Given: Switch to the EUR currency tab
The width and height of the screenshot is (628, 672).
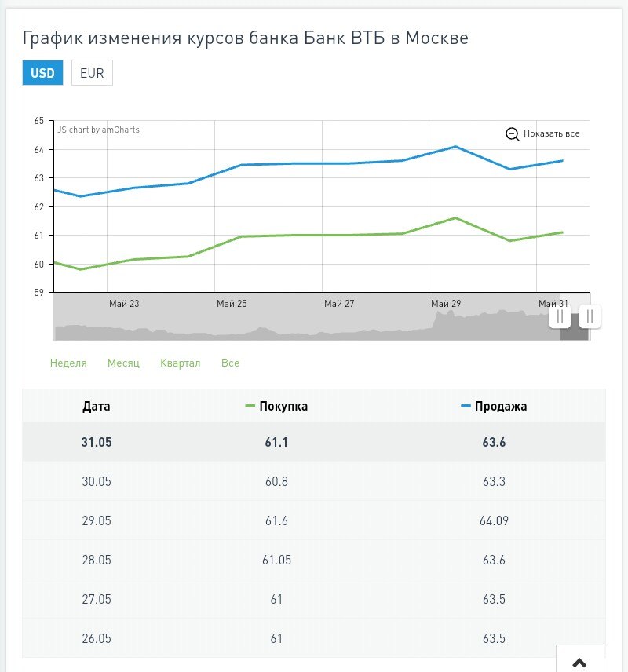Looking at the screenshot, I should pos(92,74).
